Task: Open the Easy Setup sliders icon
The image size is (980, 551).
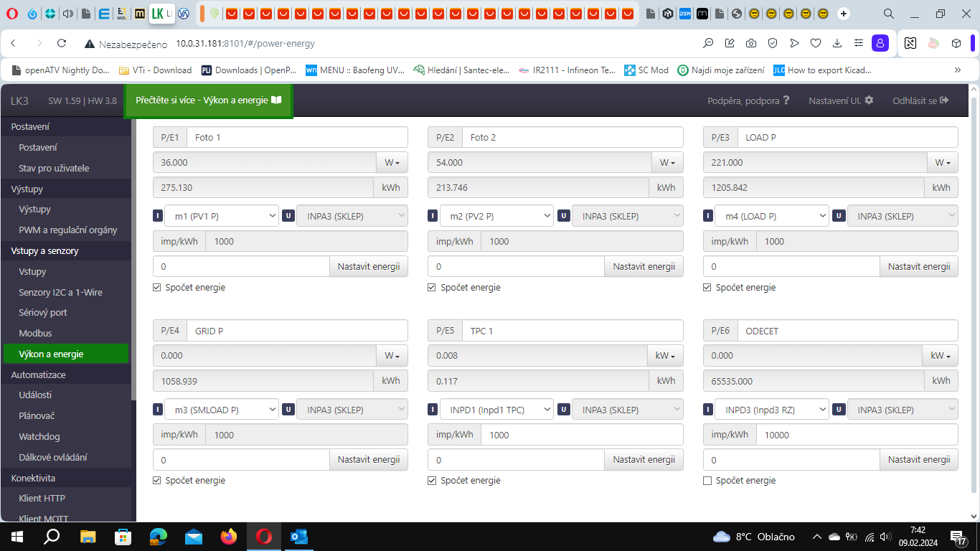Action: (859, 43)
